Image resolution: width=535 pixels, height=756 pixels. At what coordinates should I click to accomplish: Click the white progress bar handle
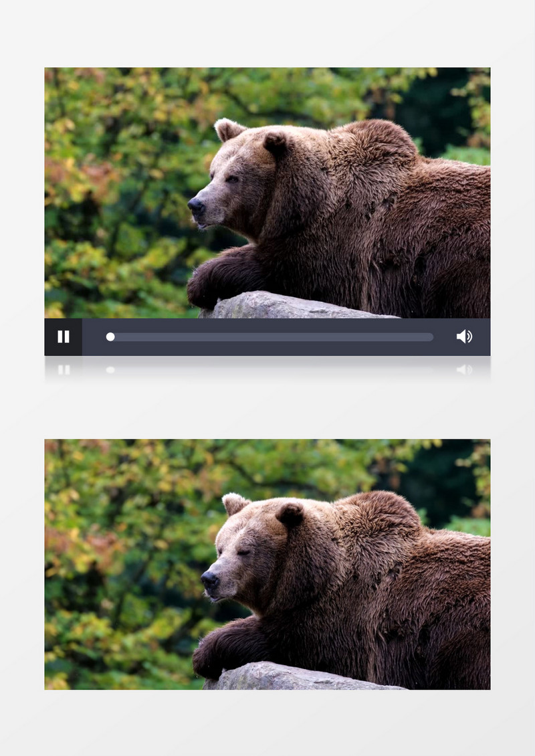point(110,337)
